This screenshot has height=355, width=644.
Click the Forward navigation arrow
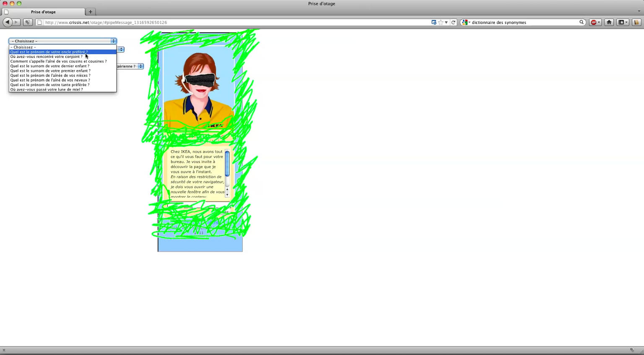pos(16,22)
